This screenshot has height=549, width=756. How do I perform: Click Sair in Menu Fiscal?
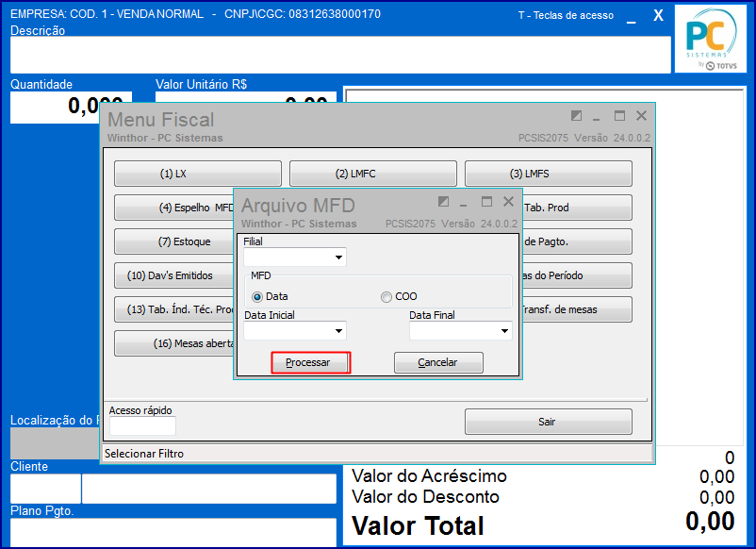[549, 422]
